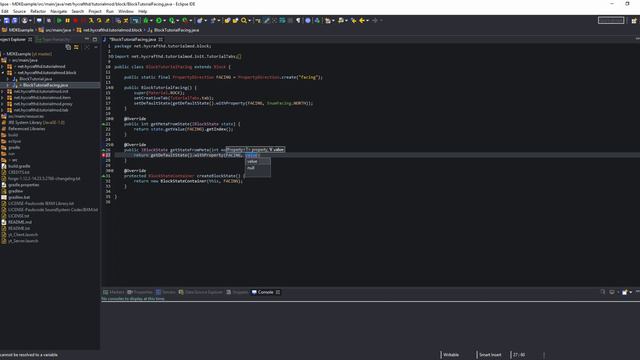Screen dimensions: 640x360
Task: Collapse the net.hycrafthd.tutorialmod.block package
Action: (x=2, y=73)
